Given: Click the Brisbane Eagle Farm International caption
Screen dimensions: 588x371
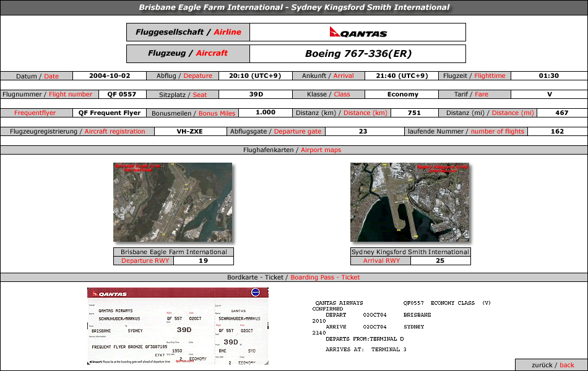Looking at the screenshot, I should tap(174, 252).
